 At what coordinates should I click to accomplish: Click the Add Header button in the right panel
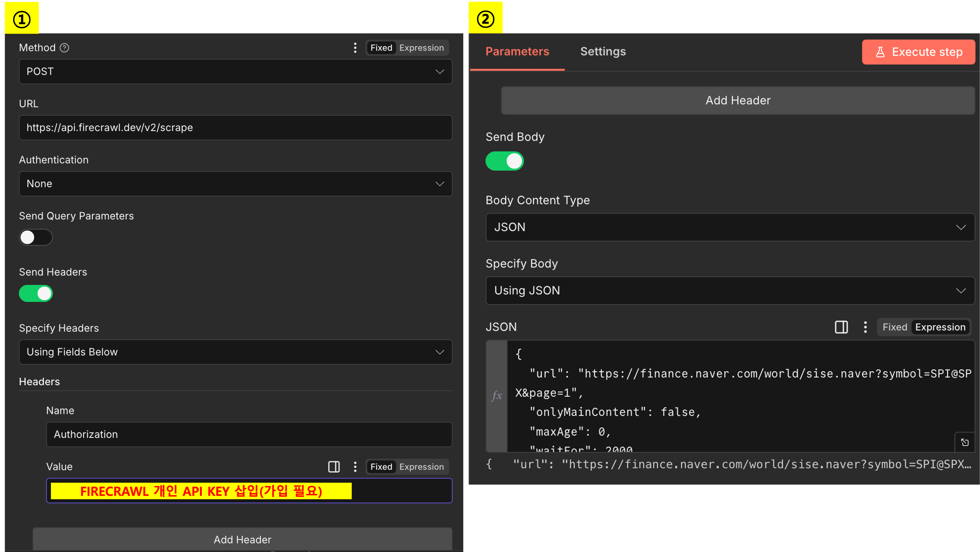click(x=738, y=100)
